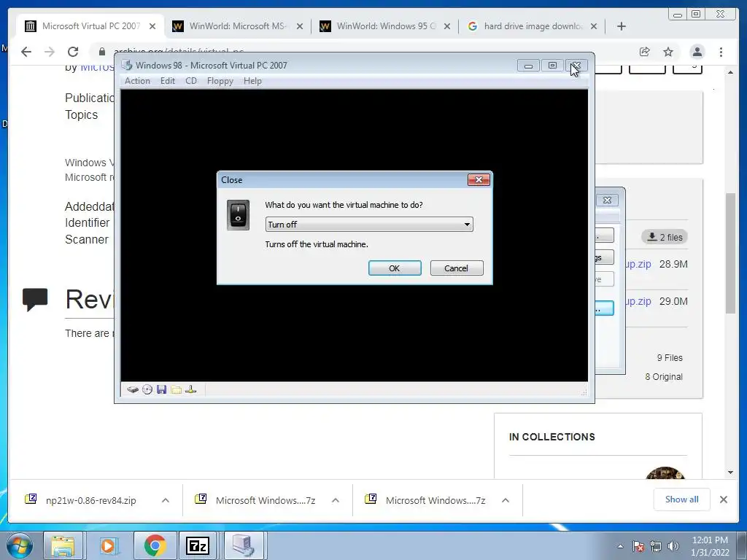747x560 pixels.
Task: Open the Floppy menu in Virtual PC
Action: [x=220, y=81]
